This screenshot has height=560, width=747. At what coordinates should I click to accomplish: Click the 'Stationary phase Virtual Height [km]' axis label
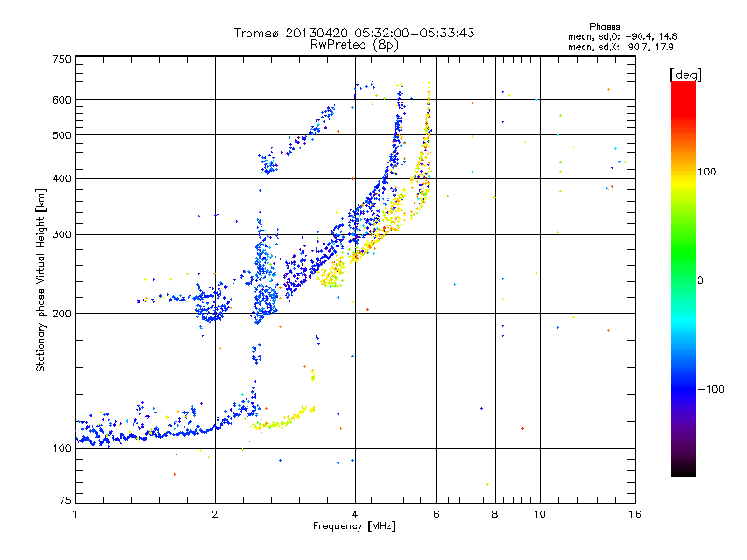coord(41,280)
